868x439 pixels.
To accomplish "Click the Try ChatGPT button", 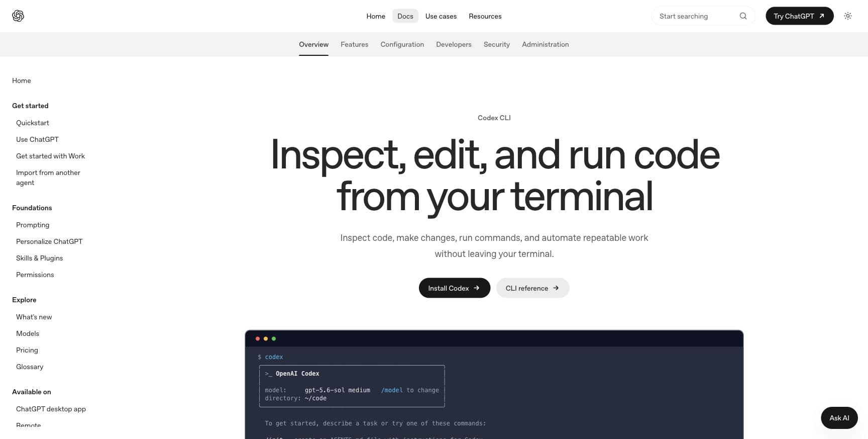I will click(x=800, y=16).
